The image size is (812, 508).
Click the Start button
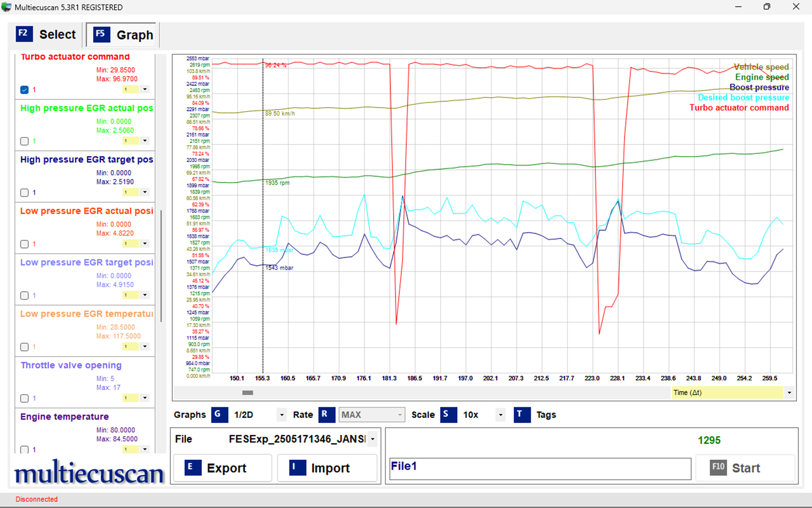coord(745,468)
